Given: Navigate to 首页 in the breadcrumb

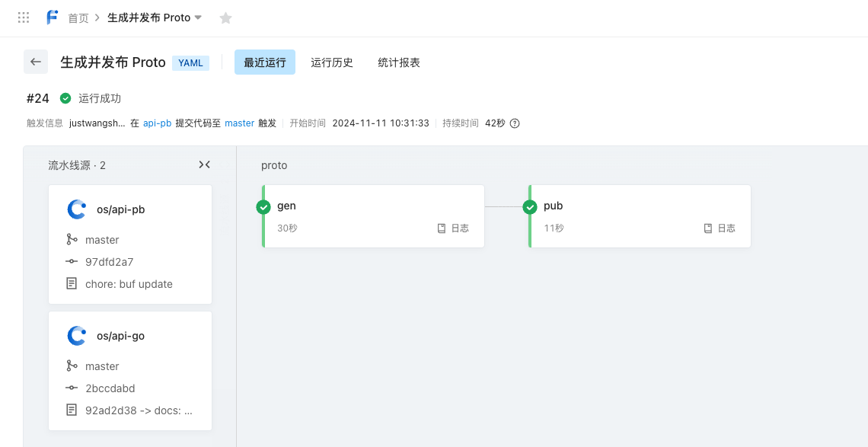Looking at the screenshot, I should 78,18.
